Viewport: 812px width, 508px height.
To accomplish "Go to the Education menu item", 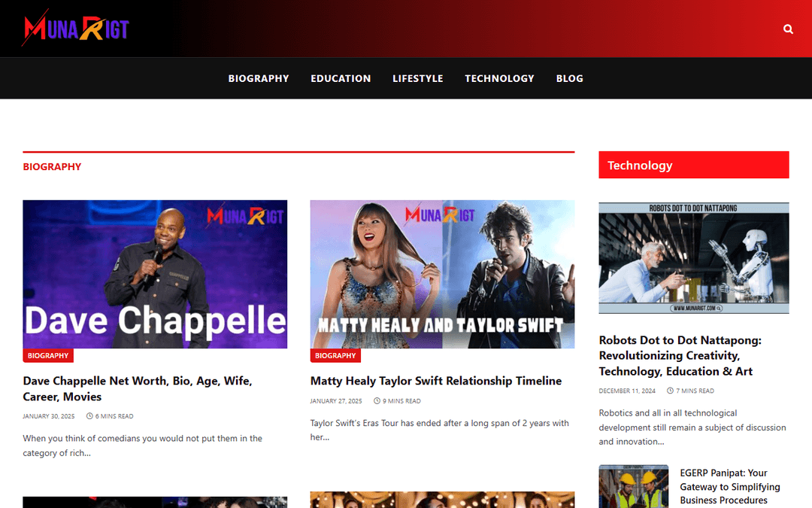I will (x=341, y=78).
